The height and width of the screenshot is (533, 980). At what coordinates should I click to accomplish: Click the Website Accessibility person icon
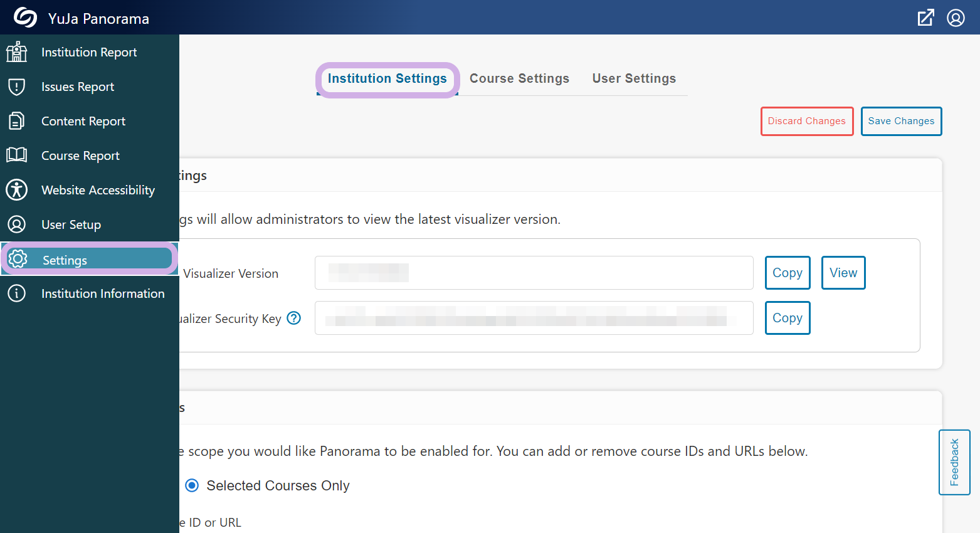point(17,189)
